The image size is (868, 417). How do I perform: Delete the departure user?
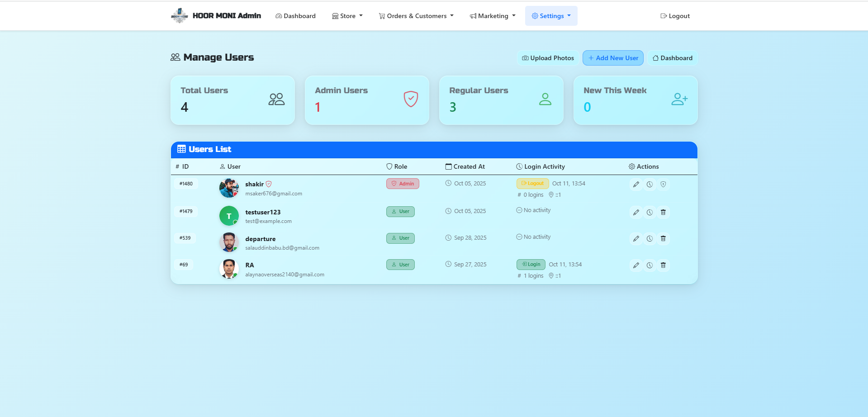pyautogui.click(x=663, y=238)
